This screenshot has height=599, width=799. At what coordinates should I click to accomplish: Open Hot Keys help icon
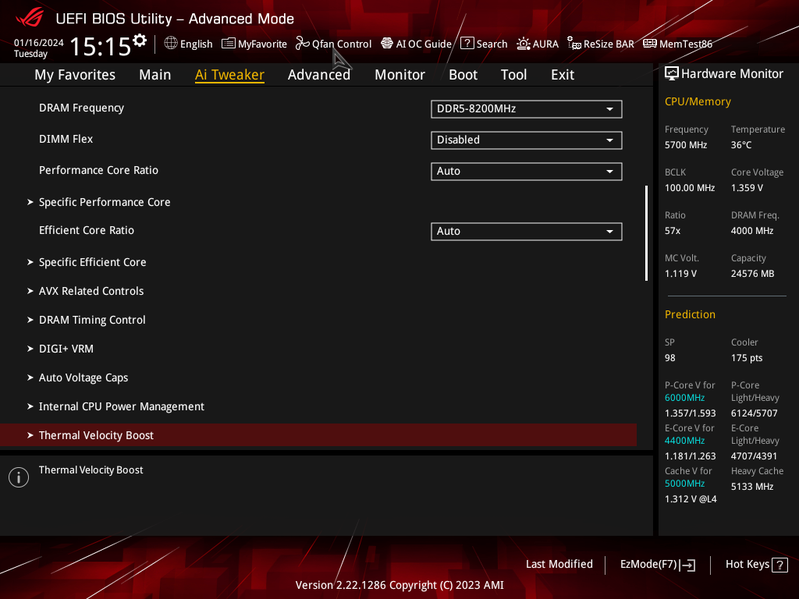click(x=780, y=564)
